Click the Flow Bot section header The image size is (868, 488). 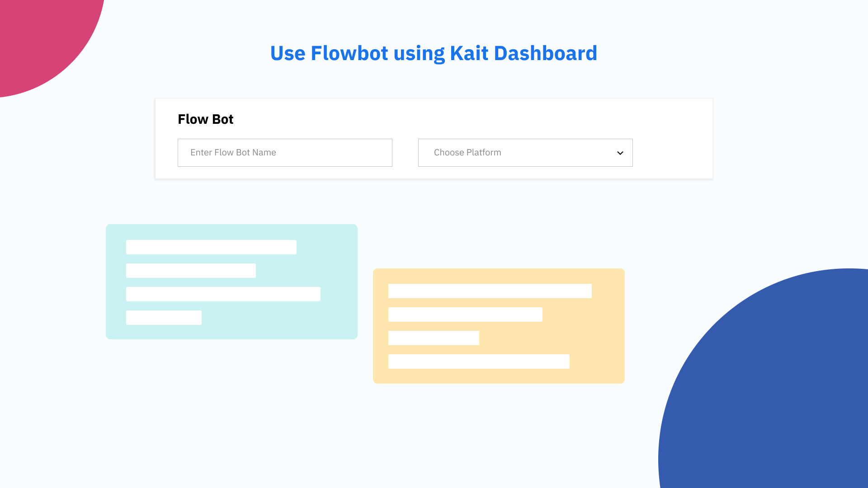[205, 118]
